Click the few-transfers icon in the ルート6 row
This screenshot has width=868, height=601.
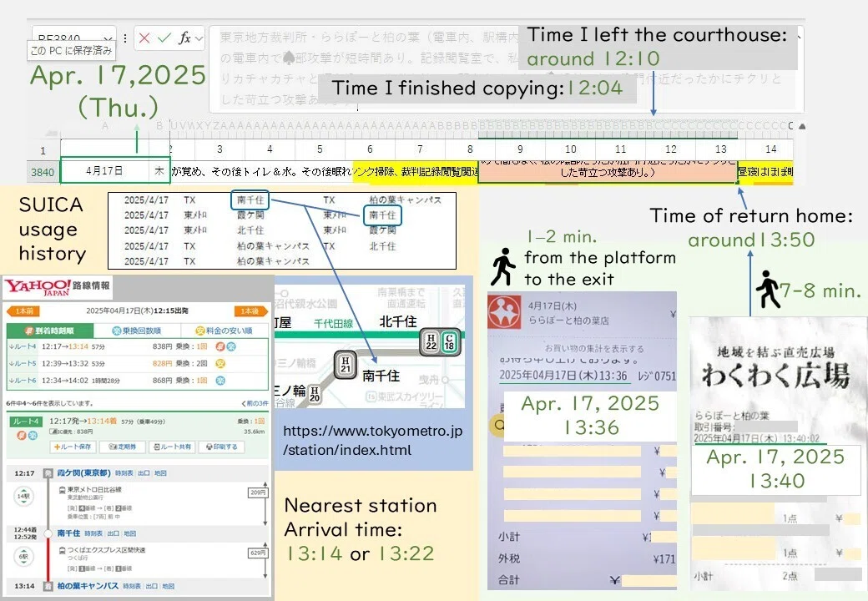pyautogui.click(x=220, y=381)
